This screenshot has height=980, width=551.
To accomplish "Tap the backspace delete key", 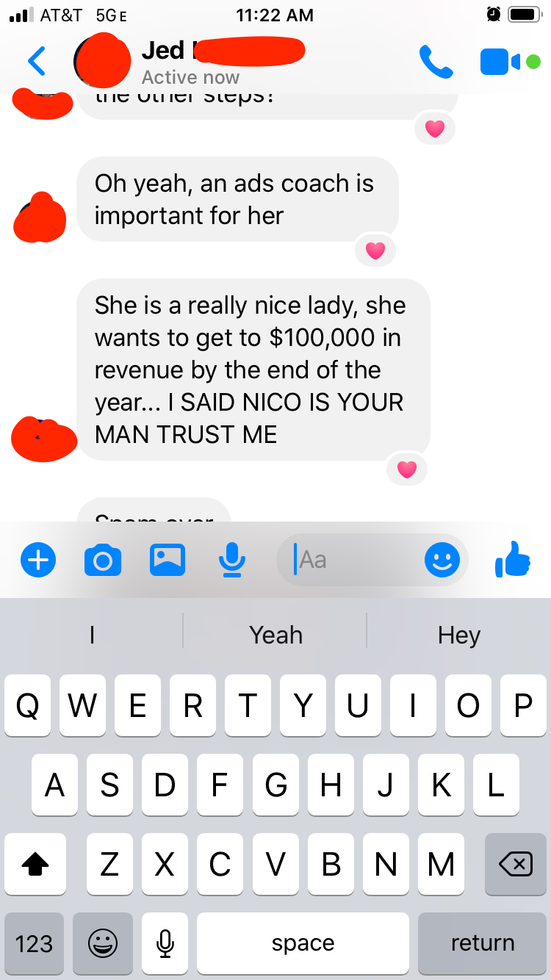I will tap(516, 864).
